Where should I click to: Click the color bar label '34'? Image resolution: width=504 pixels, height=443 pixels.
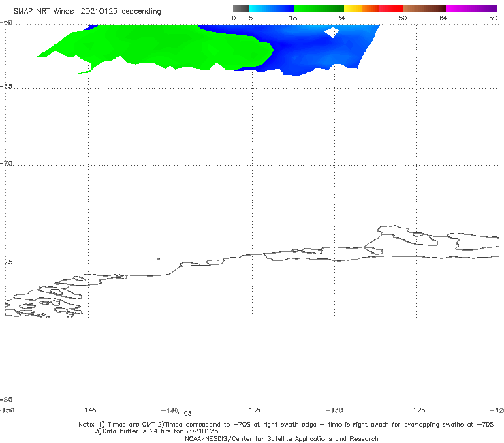(341, 18)
